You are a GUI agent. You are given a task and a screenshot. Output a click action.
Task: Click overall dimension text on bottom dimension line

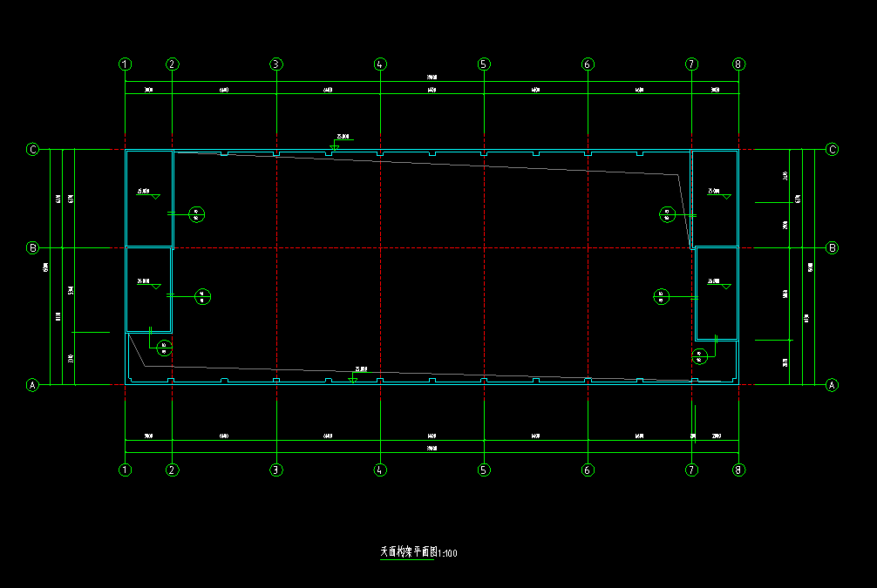[432, 449]
